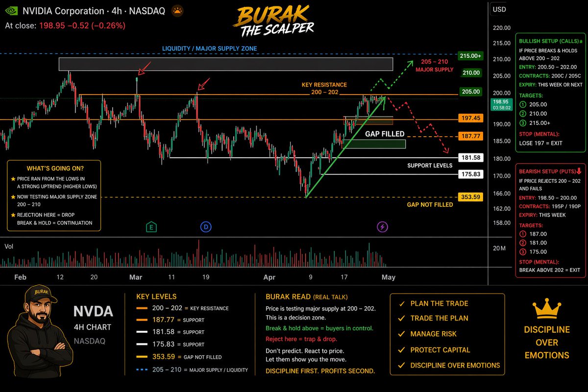Select the purple lightning event marker
588x392 pixels.
pos(382,227)
